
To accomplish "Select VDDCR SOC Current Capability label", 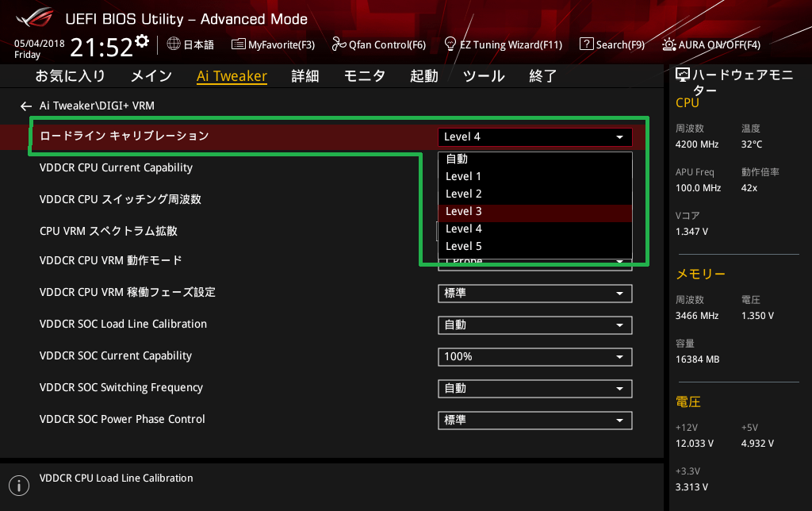I will click(x=116, y=356).
